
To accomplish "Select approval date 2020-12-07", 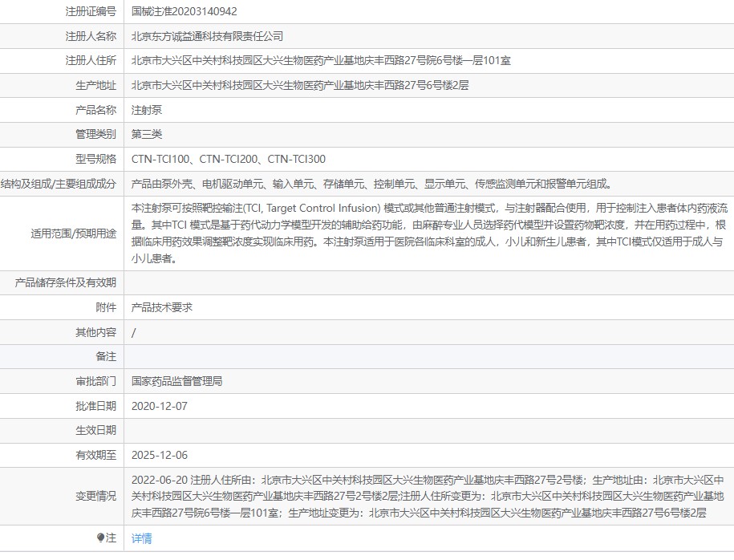I will 159,406.
